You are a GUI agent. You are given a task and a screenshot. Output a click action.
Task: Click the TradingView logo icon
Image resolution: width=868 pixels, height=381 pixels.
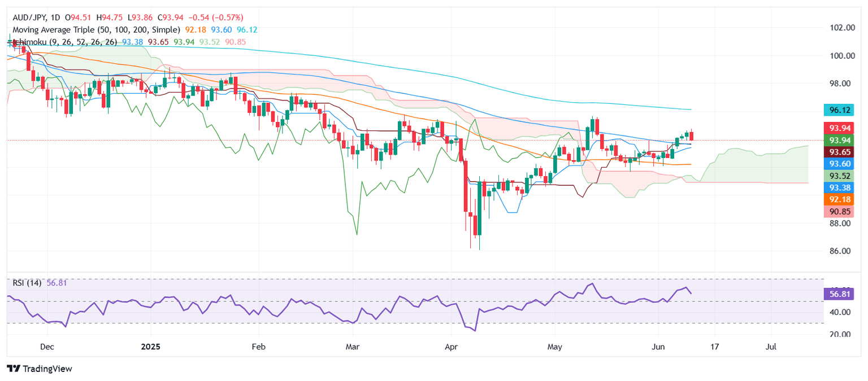13,369
